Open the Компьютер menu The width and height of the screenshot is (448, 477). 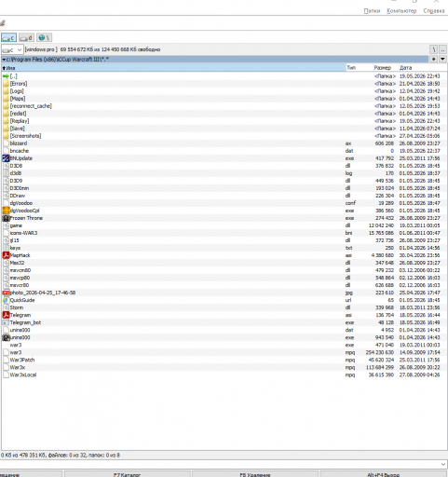401,11
